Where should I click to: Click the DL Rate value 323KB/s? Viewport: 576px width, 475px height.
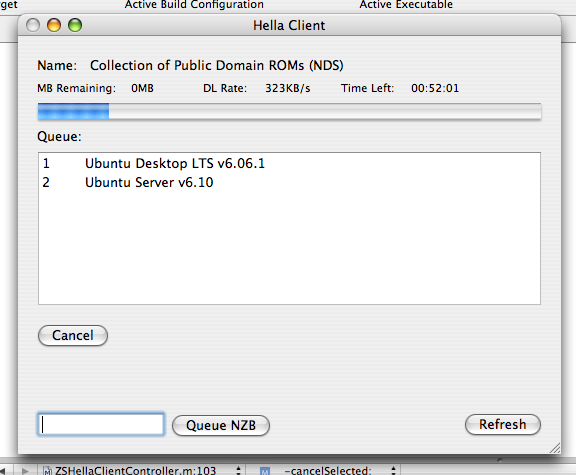(x=288, y=89)
